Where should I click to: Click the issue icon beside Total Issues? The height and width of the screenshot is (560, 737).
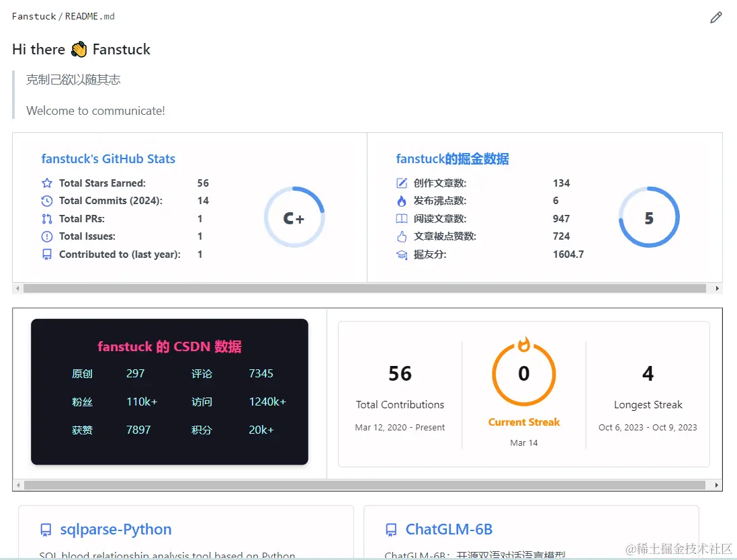pos(47,236)
